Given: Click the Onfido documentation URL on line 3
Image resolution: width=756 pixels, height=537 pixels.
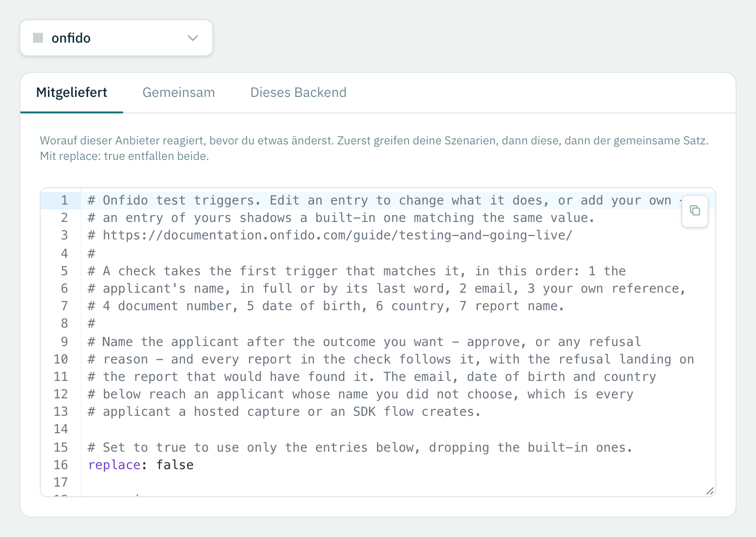Looking at the screenshot, I should [338, 236].
